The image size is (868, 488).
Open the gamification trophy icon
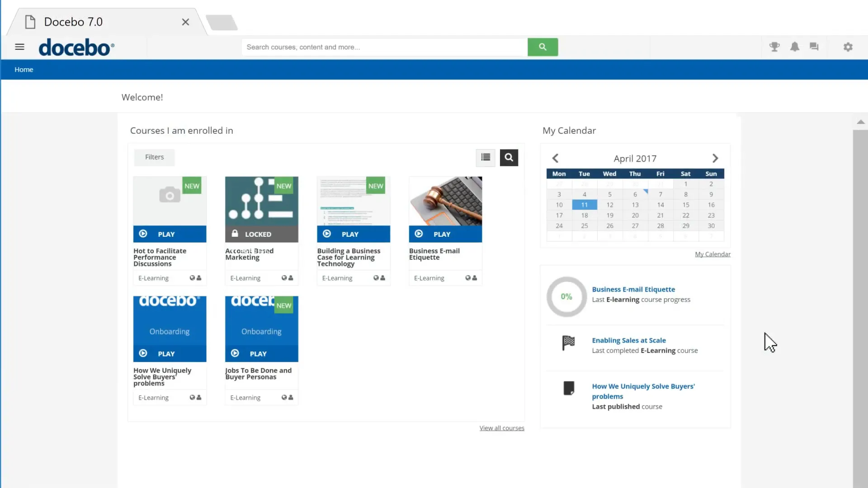[774, 47]
